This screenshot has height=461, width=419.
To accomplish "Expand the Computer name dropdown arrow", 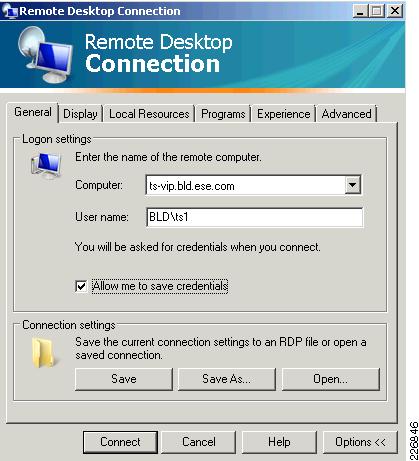I will click(353, 185).
